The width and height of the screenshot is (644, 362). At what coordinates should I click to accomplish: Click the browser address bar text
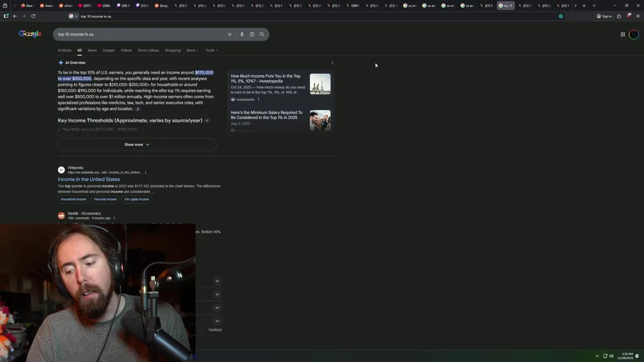point(96,16)
